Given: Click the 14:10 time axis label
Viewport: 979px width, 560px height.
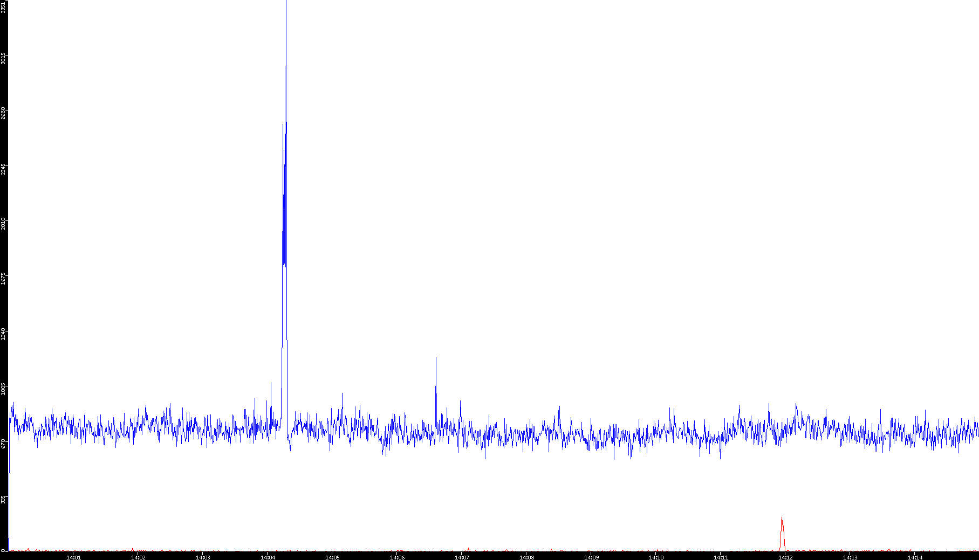Looking at the screenshot, I should pyautogui.click(x=656, y=557).
